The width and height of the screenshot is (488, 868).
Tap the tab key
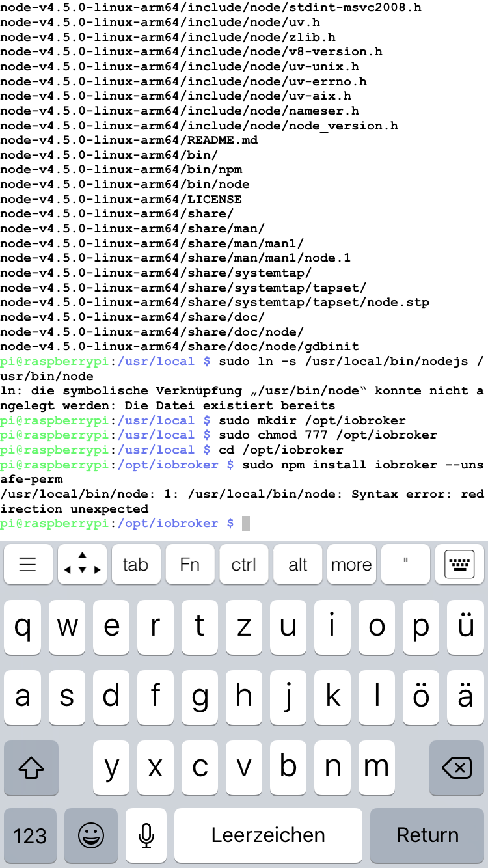tap(136, 564)
